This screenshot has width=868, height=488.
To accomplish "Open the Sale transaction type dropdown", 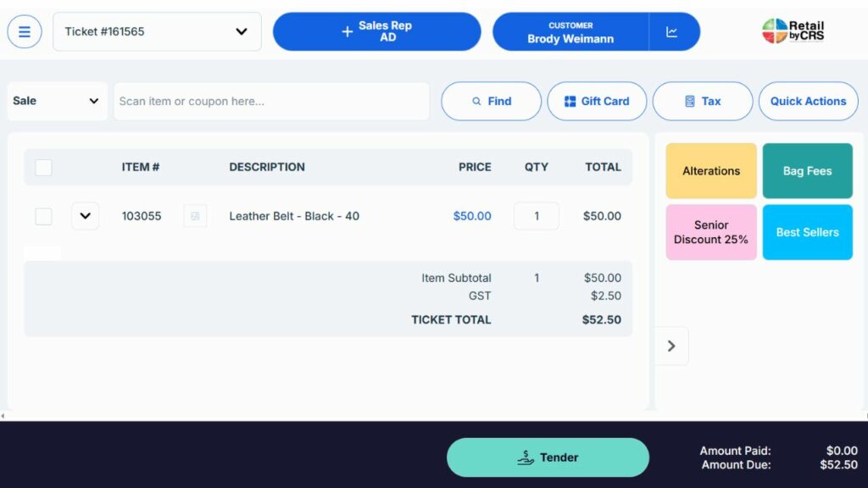I will [57, 101].
